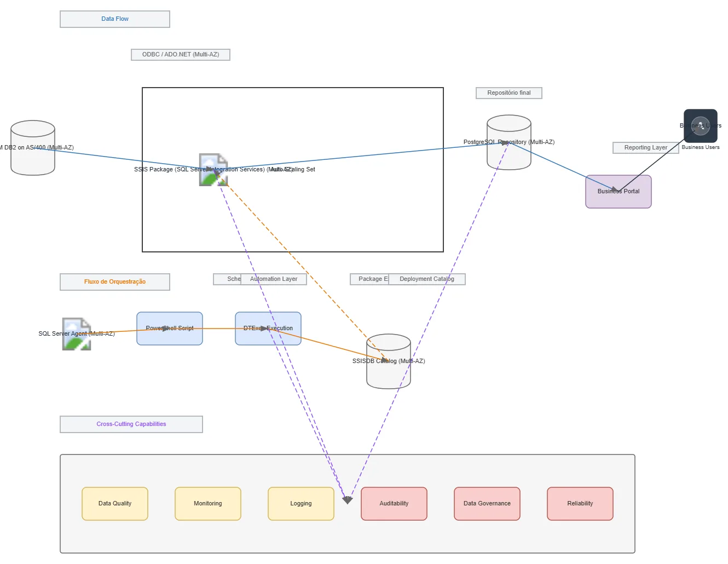Select the Deployment Catalog label
This screenshot has width=728, height=564.
click(427, 279)
